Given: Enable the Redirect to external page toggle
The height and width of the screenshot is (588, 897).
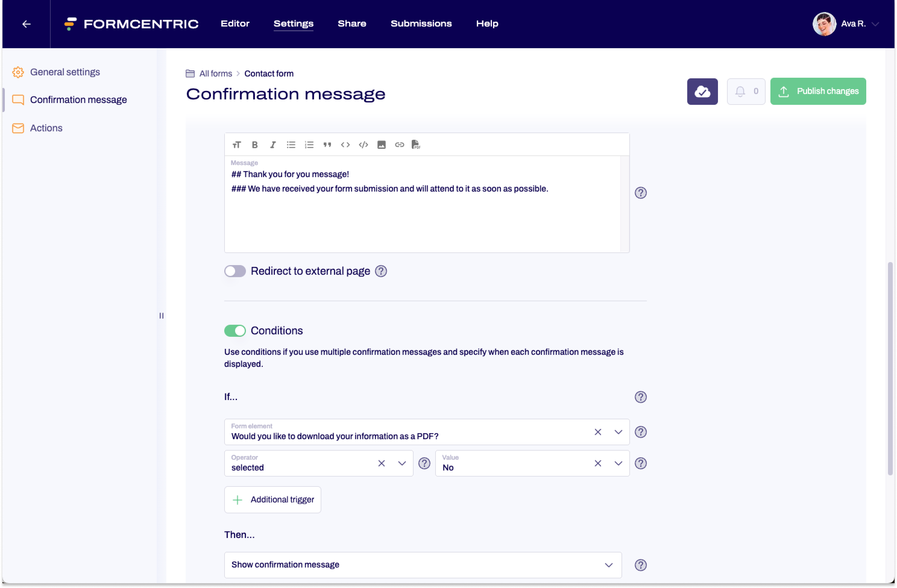Looking at the screenshot, I should click(x=235, y=271).
